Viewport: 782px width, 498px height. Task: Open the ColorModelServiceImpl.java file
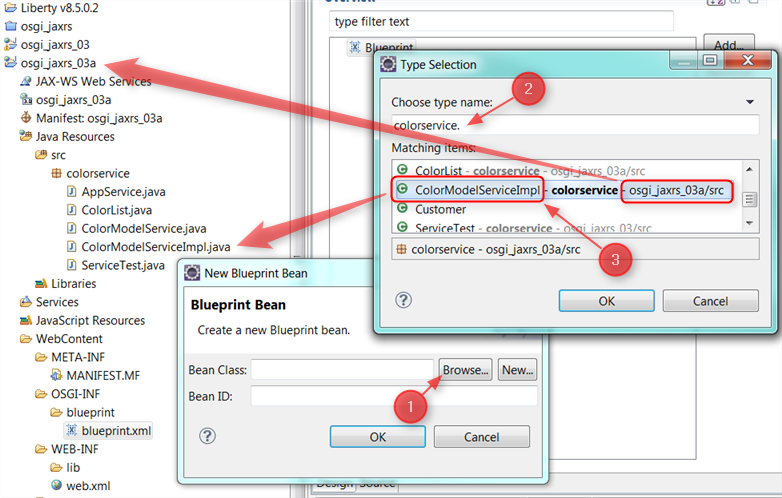click(155, 246)
